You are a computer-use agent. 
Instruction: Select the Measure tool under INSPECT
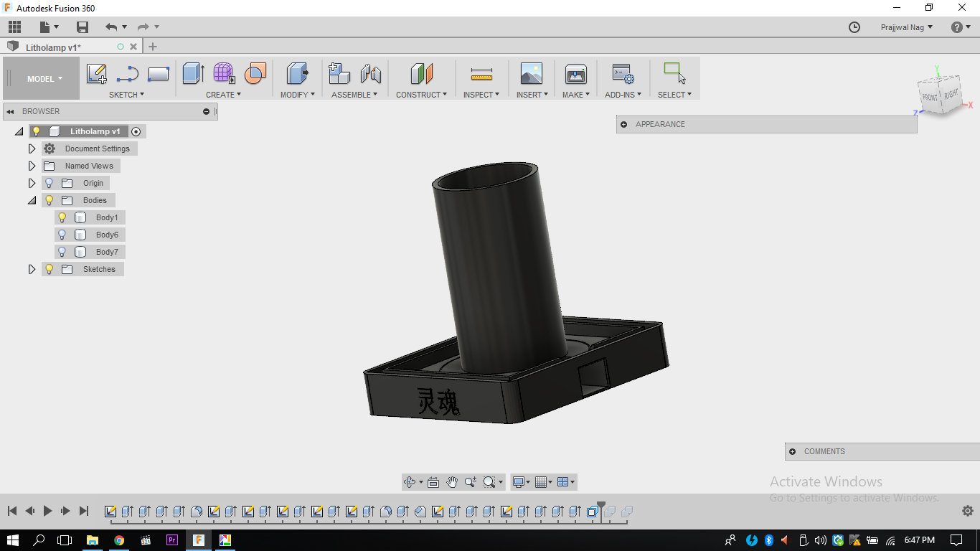point(481,73)
